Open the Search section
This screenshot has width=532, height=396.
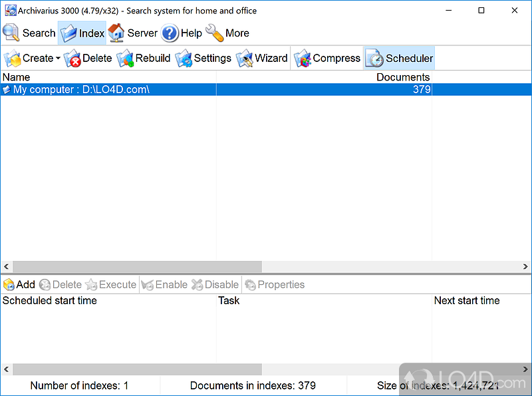pos(29,33)
